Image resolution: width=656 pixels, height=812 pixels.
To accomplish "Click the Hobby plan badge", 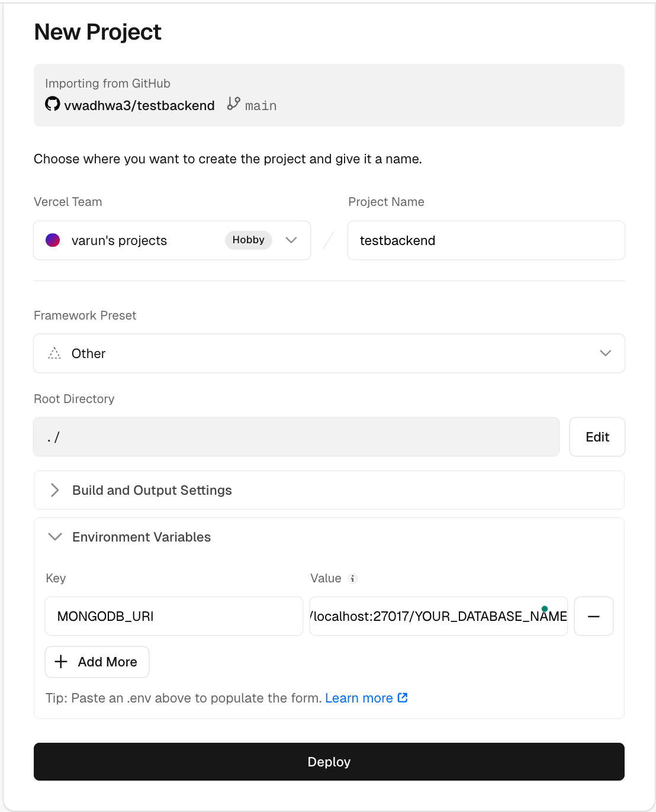I will (248, 240).
